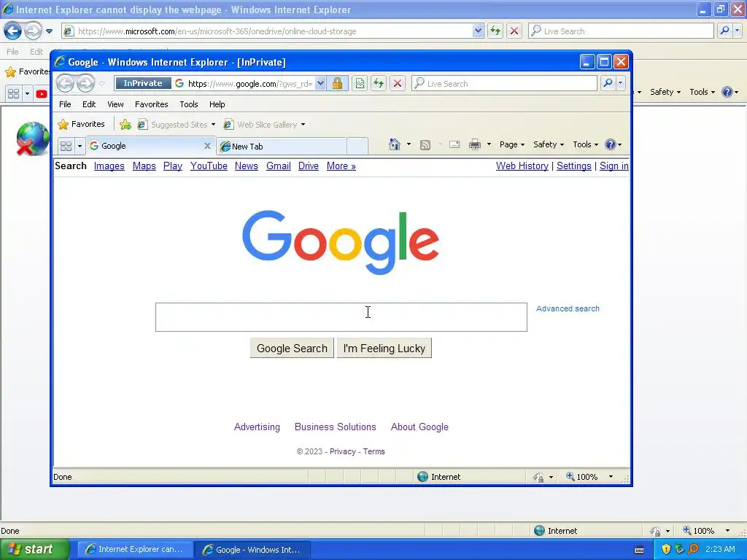Open the Favorites menu in menu bar
This screenshot has width=747, height=560.
tap(151, 104)
